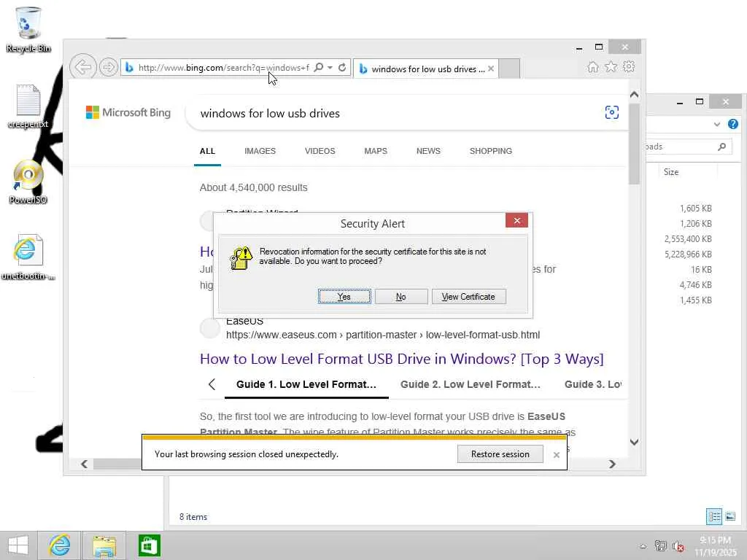Select 'Guide 2. Low Level Format' tab
Viewport: 747px width, 560px height.
click(x=471, y=384)
